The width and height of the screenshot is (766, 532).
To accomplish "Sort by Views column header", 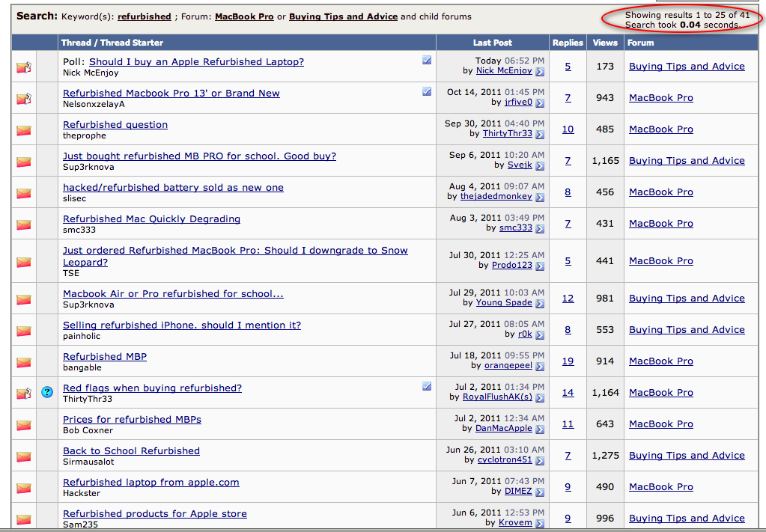I will coord(605,43).
